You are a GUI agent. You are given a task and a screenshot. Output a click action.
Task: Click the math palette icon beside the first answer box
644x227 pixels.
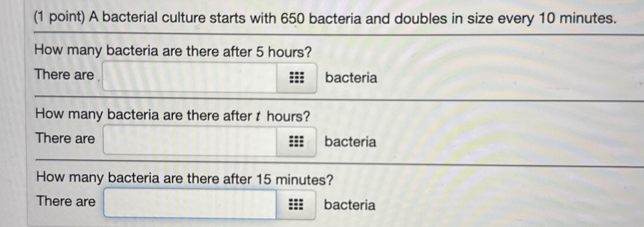coord(297,78)
